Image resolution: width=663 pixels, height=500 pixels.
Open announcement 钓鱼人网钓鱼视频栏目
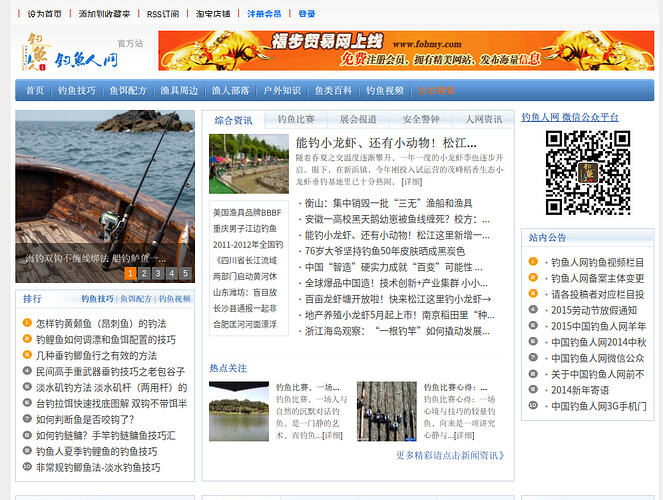pos(597,262)
